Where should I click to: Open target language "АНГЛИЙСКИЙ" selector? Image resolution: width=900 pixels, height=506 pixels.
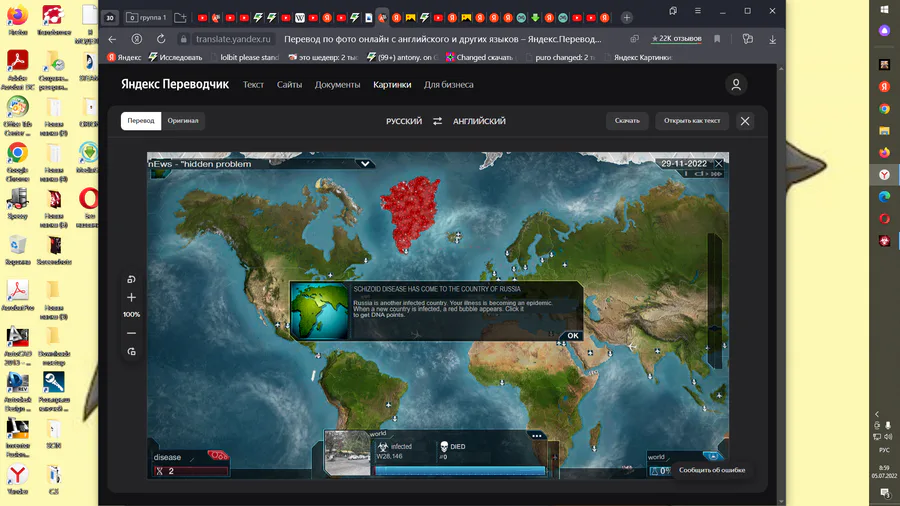point(479,121)
